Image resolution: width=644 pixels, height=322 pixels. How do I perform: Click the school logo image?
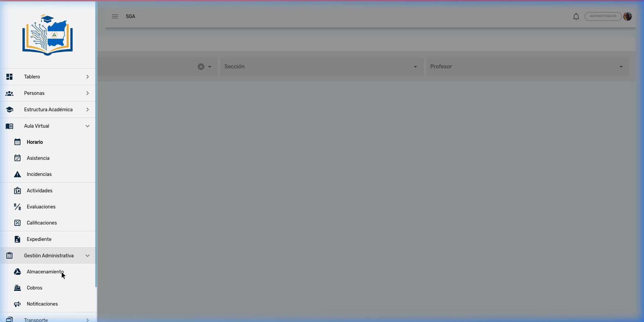pos(48,35)
